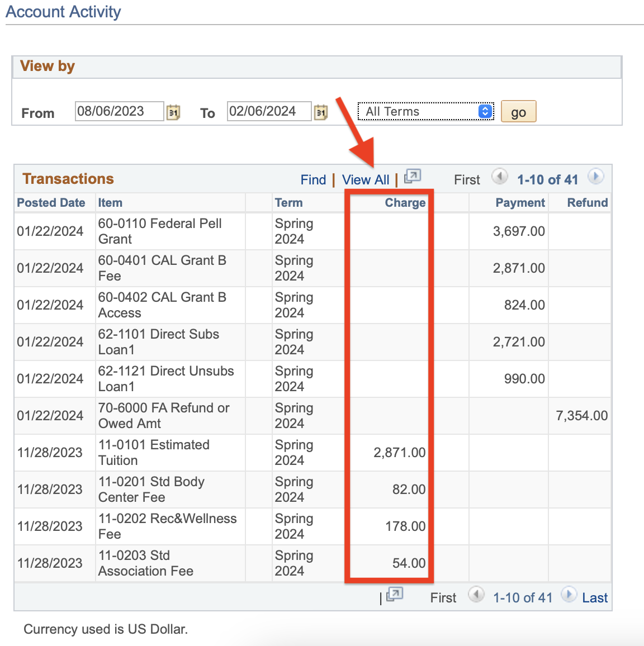Image resolution: width=644 pixels, height=646 pixels.
Task: Click the View All link
Action: tap(365, 179)
